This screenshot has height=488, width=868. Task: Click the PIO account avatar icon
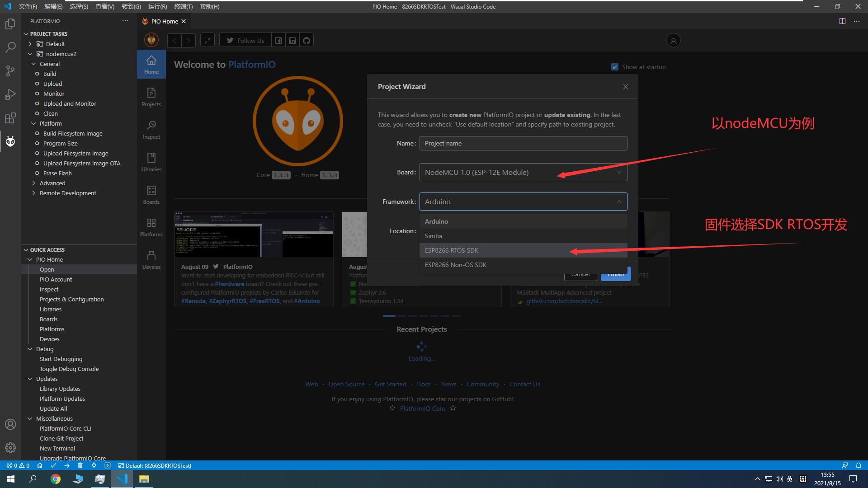tap(673, 40)
